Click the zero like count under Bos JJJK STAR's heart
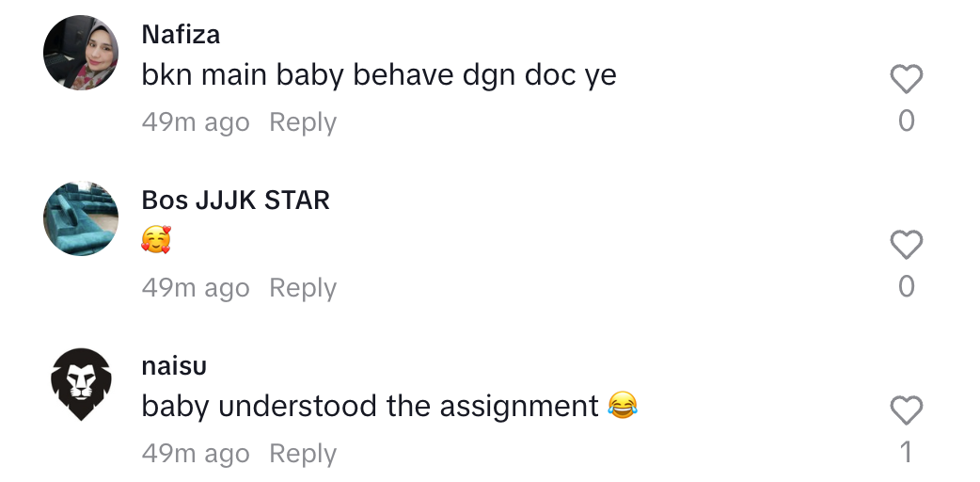 pyautogui.click(x=907, y=286)
